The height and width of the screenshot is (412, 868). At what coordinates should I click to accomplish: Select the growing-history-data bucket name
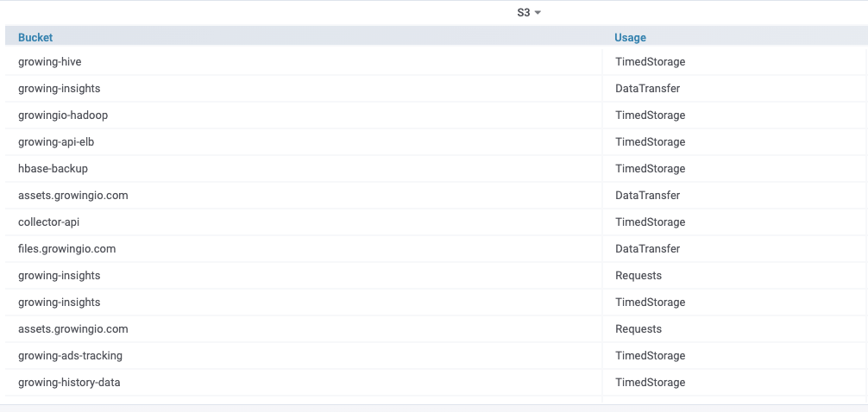click(x=69, y=383)
